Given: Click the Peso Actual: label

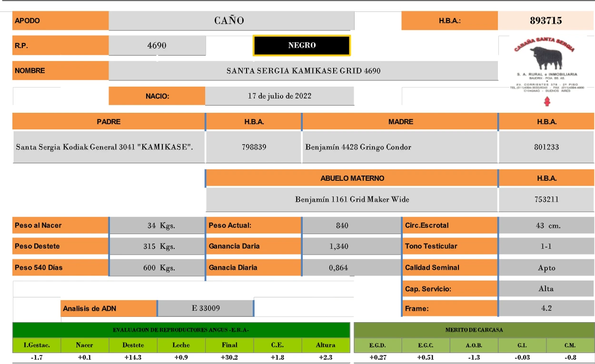Looking at the screenshot, I should click(254, 226).
